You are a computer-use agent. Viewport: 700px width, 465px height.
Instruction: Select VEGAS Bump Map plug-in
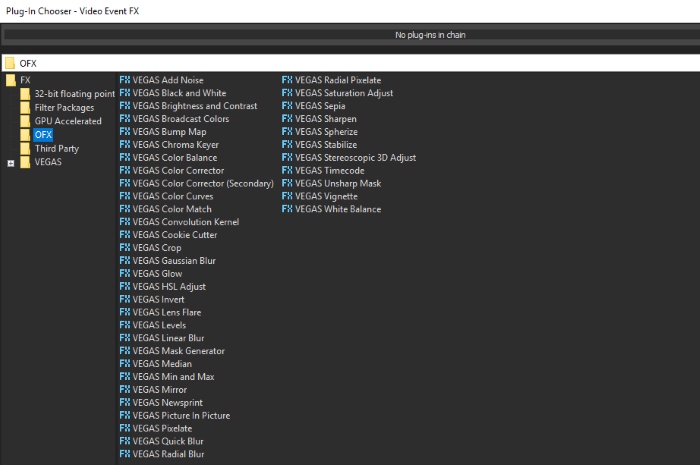click(163, 132)
